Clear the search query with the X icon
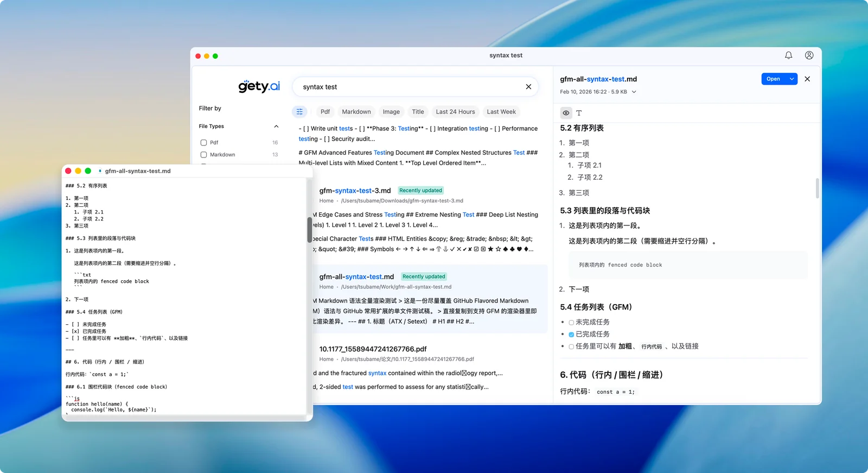 [x=528, y=87]
